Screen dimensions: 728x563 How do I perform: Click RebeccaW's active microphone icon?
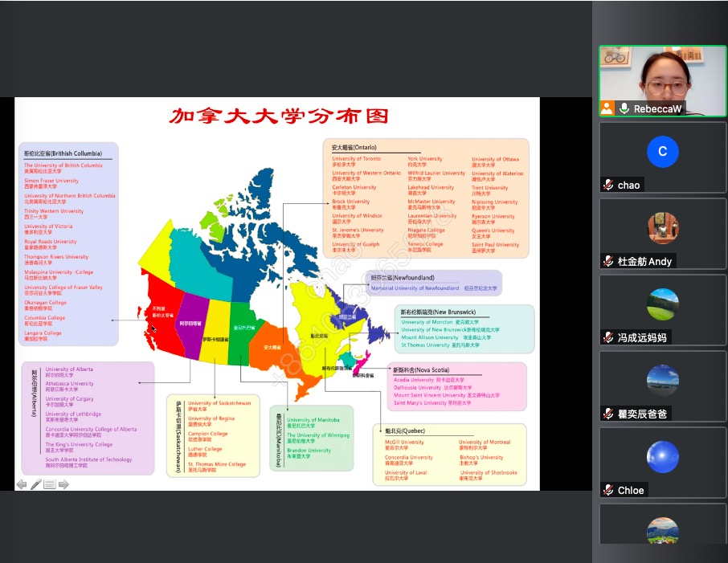(x=624, y=108)
